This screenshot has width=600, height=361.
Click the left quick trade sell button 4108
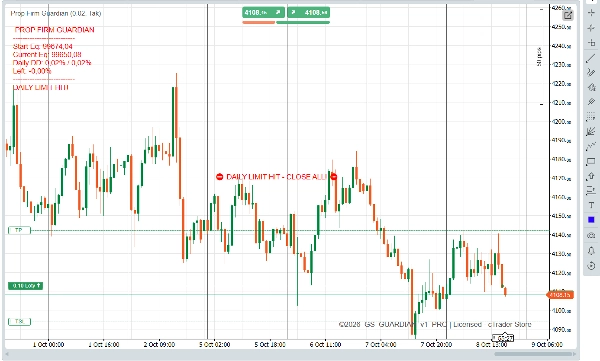(x=263, y=13)
